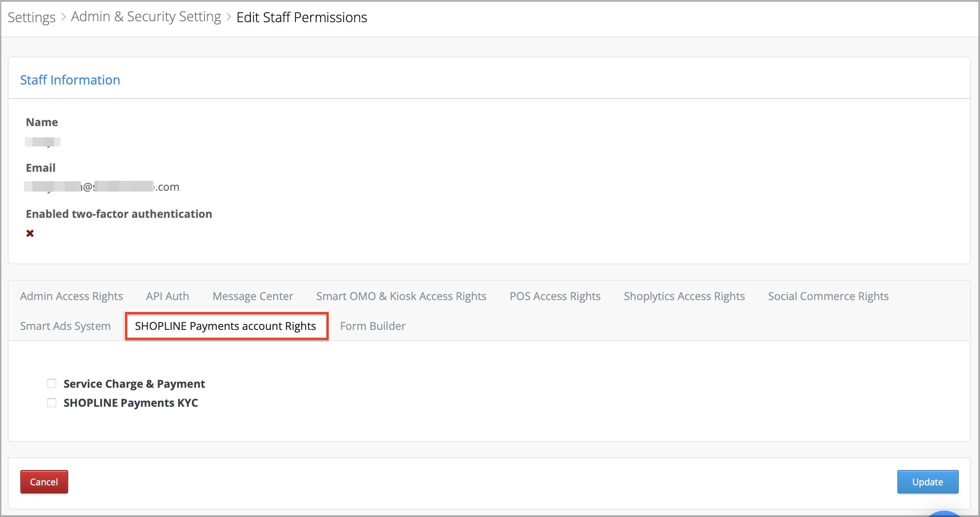Image resolution: width=980 pixels, height=517 pixels.
Task: Check the SHOPLINE Payments KYC box
Action: tap(51, 403)
